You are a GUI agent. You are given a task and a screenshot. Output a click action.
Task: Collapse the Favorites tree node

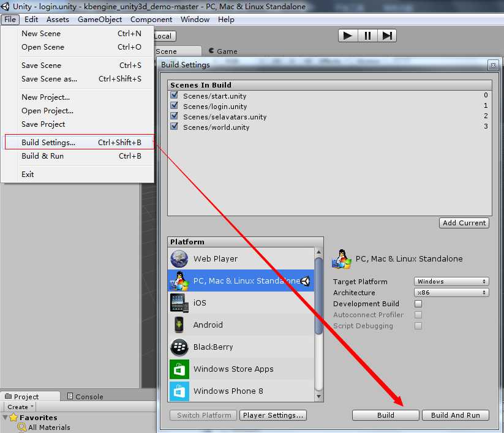coord(5,417)
